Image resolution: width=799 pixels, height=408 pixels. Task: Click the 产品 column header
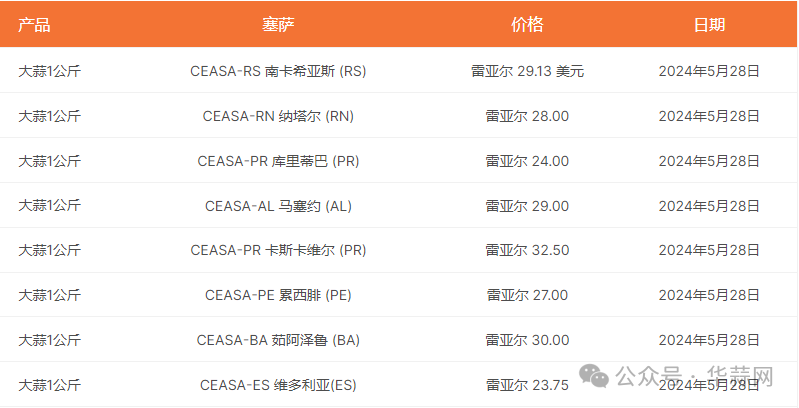tap(34, 24)
